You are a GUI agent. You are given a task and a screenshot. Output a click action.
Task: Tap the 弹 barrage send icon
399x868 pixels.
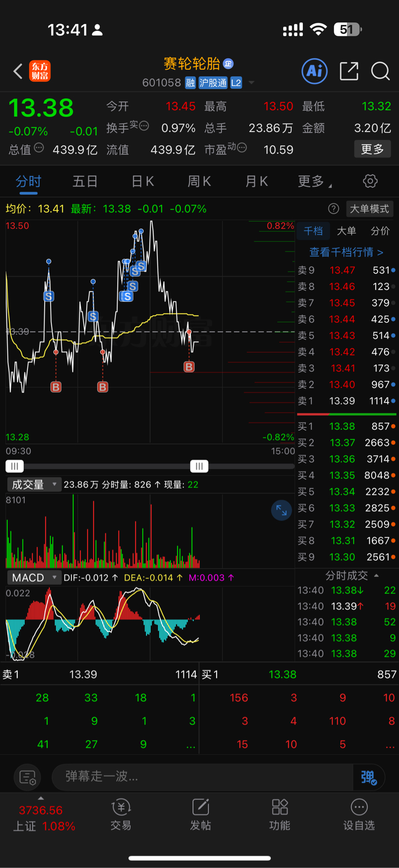[x=369, y=777]
